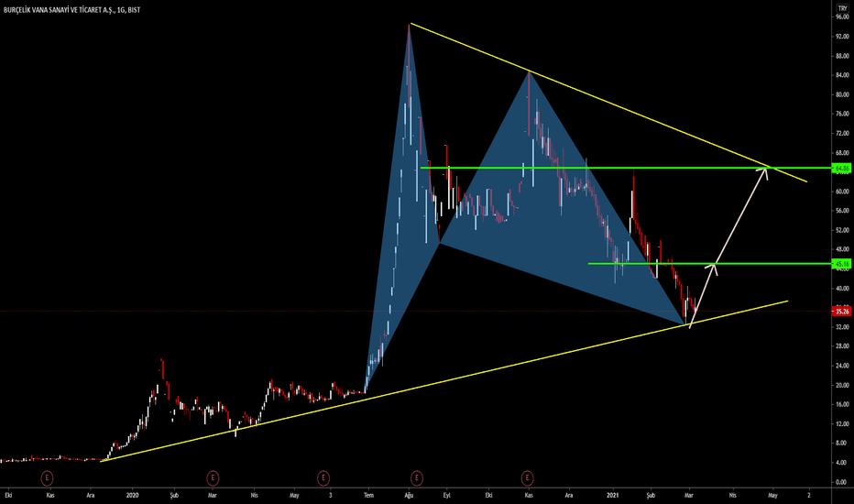The height and width of the screenshot is (504, 854).
Task: Click the Eyl label on time axis
Action: 446,495
